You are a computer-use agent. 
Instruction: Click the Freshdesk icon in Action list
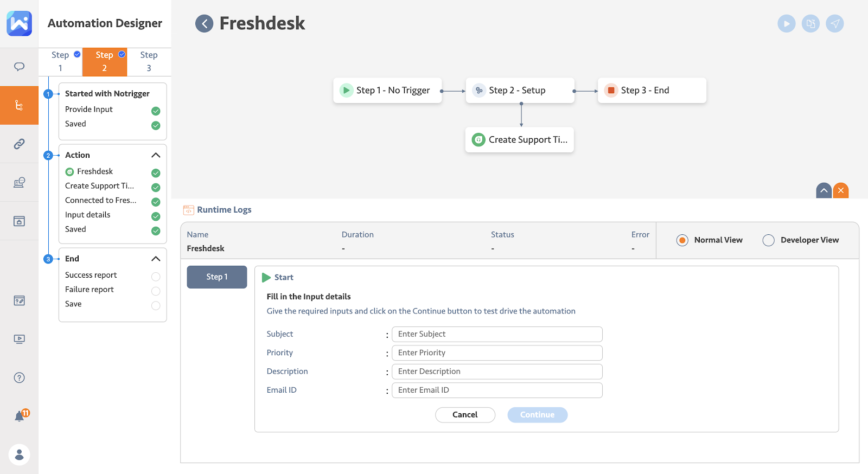pos(69,172)
